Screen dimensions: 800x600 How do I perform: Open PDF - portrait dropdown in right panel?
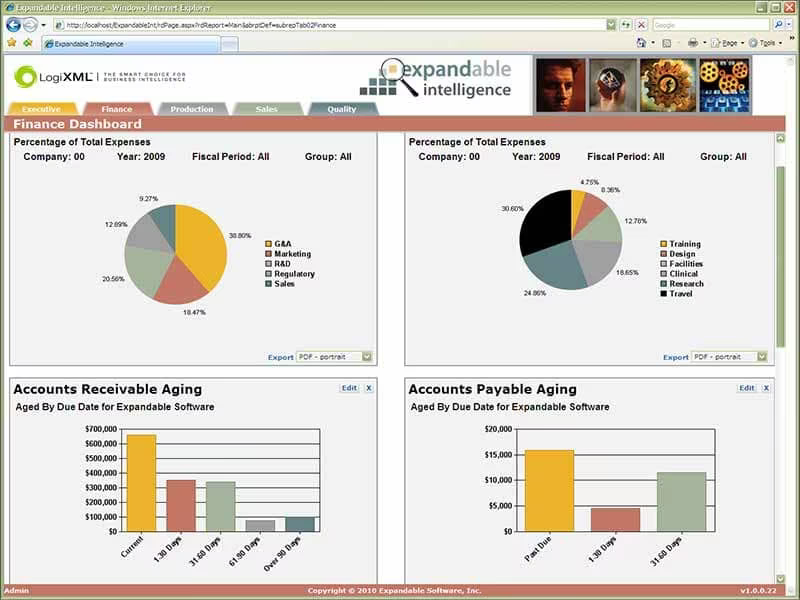(729, 357)
